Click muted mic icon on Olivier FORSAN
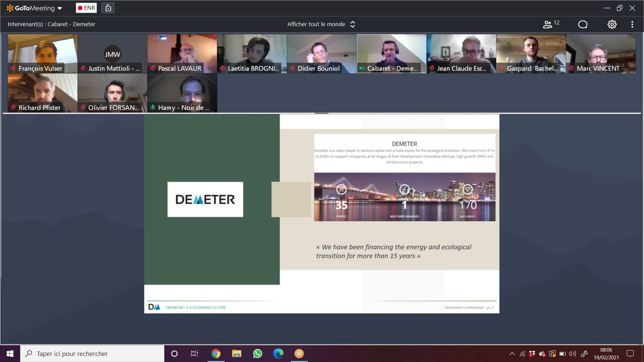 coord(83,108)
